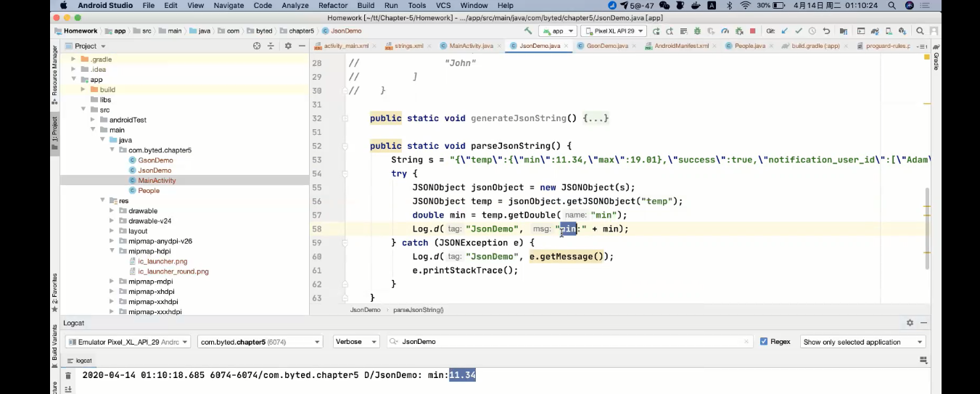Click the Locate/Select Opened File icon
The image size is (980, 394).
pyautogui.click(x=257, y=46)
